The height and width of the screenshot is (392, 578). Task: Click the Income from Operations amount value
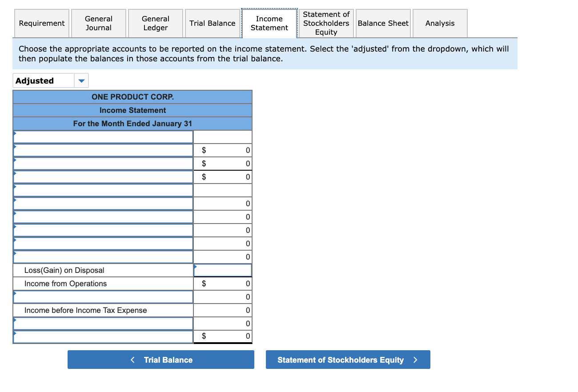(x=223, y=284)
